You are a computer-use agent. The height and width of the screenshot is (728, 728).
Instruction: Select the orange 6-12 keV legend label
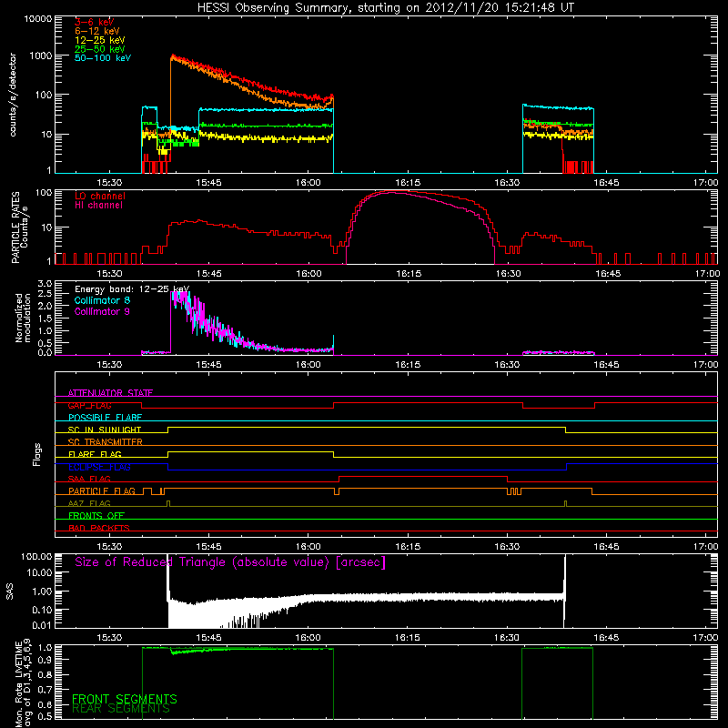click(x=97, y=31)
